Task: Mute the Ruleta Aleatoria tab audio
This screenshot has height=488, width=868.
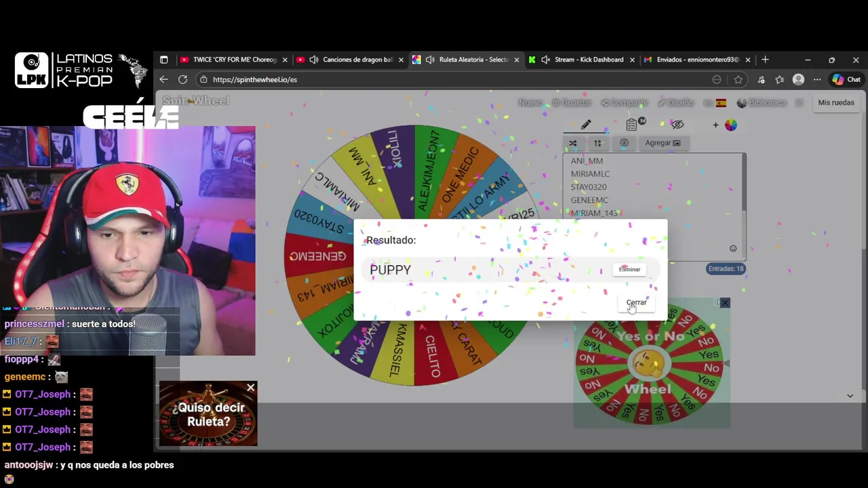Action: [x=430, y=60]
